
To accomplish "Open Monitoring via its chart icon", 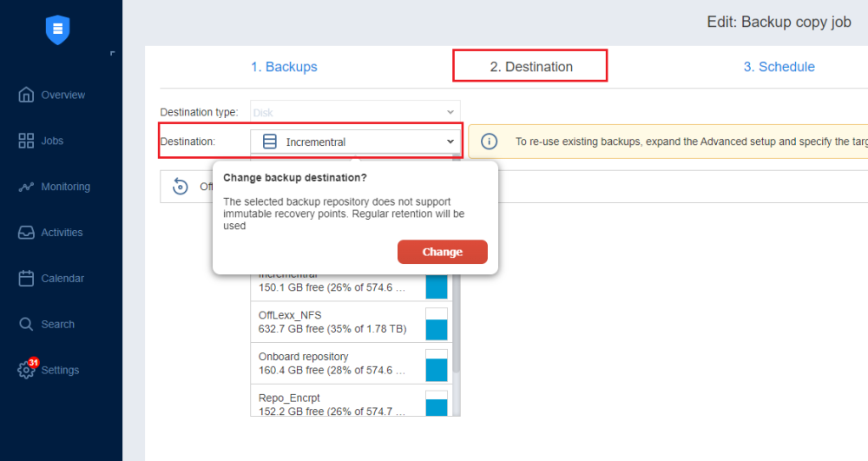I will (26, 187).
